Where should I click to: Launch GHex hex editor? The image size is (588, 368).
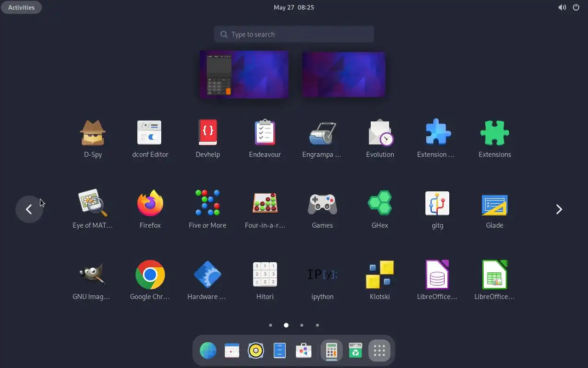click(x=380, y=210)
